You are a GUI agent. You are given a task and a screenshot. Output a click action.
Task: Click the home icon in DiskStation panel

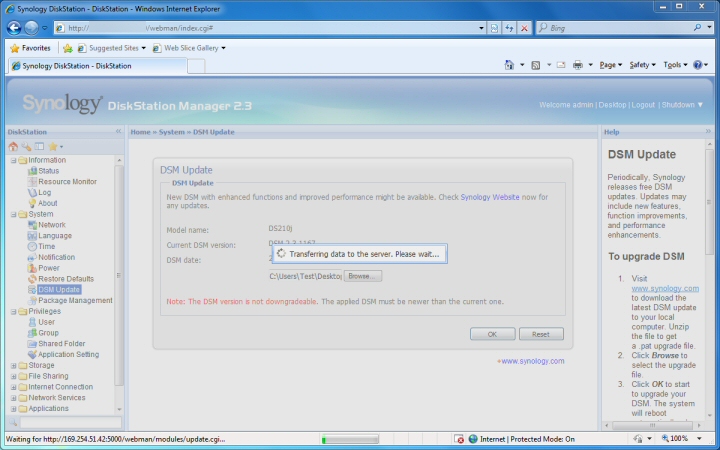tap(13, 146)
